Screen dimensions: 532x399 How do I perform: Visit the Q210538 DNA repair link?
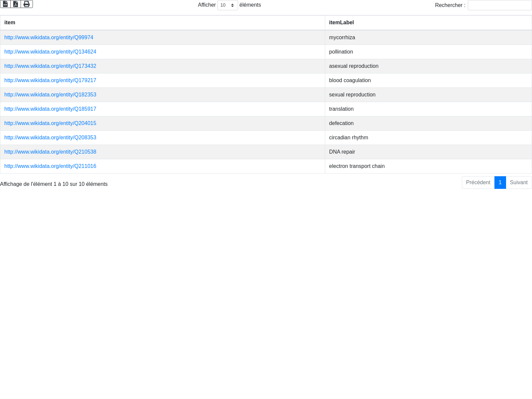(x=50, y=152)
